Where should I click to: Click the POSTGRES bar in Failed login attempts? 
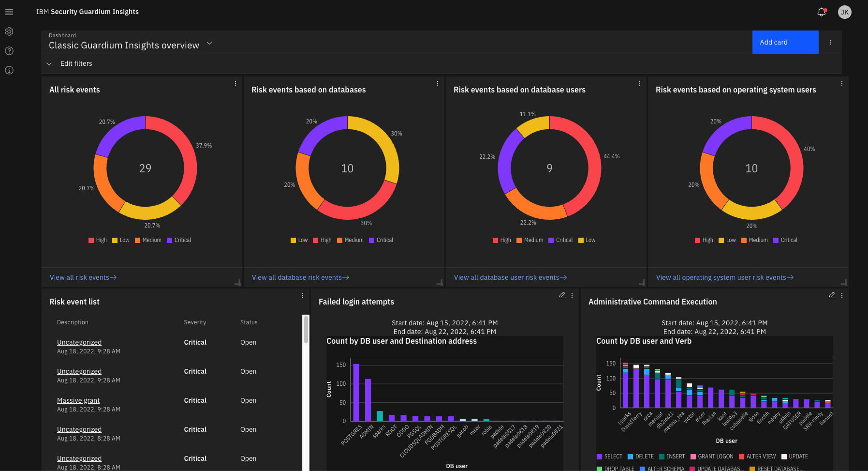[x=356, y=393]
